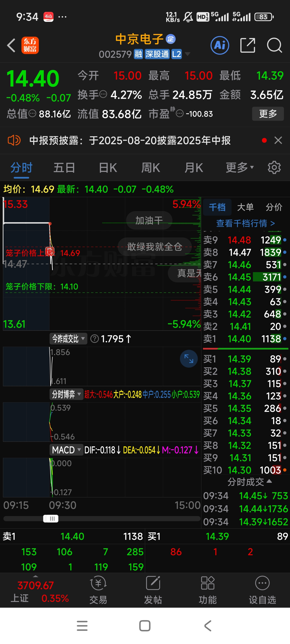Open the 交易 trade button

(98, 590)
